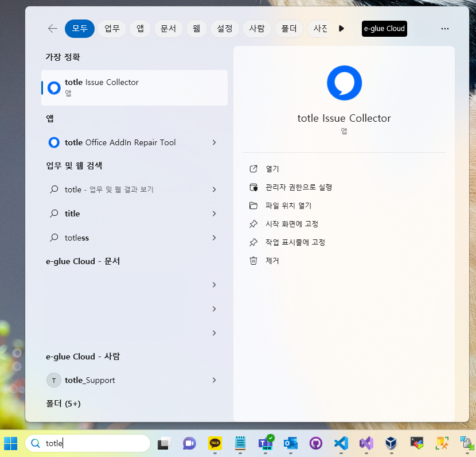Click the taskbar search field containing totle
The height and width of the screenshot is (457, 476).
pos(88,443)
